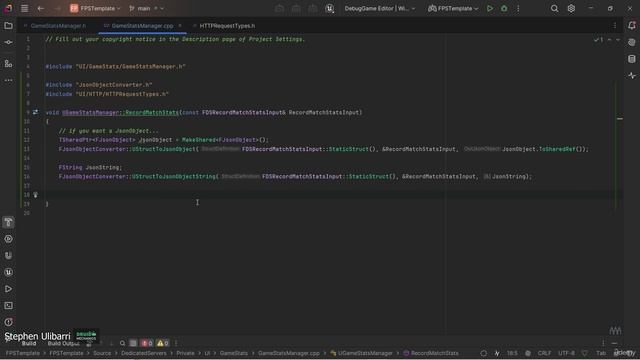Click DedicatedServers breadcrumb
Viewport: 640px width, 360px height.
(144, 353)
